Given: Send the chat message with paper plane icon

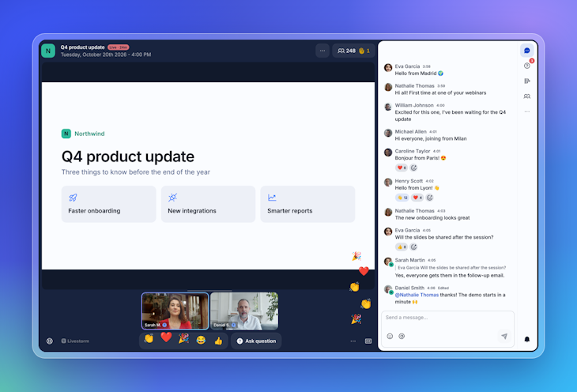Looking at the screenshot, I should (x=504, y=336).
